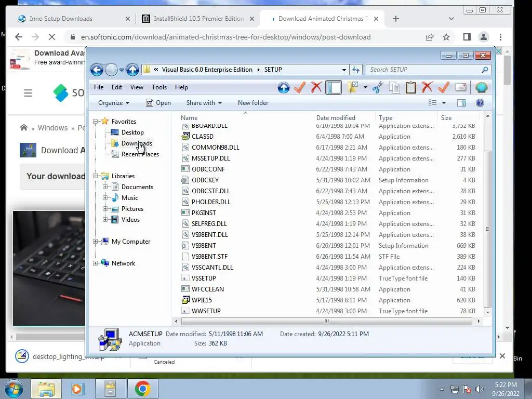Toggle the navigation pane toolbar button
This screenshot has width=532, height=399.
coord(334,87)
